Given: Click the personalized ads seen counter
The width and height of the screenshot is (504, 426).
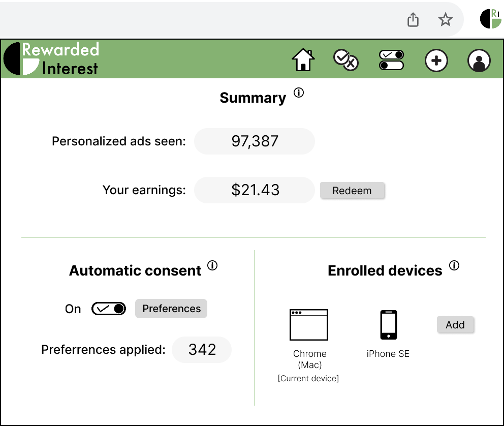Looking at the screenshot, I should (255, 141).
